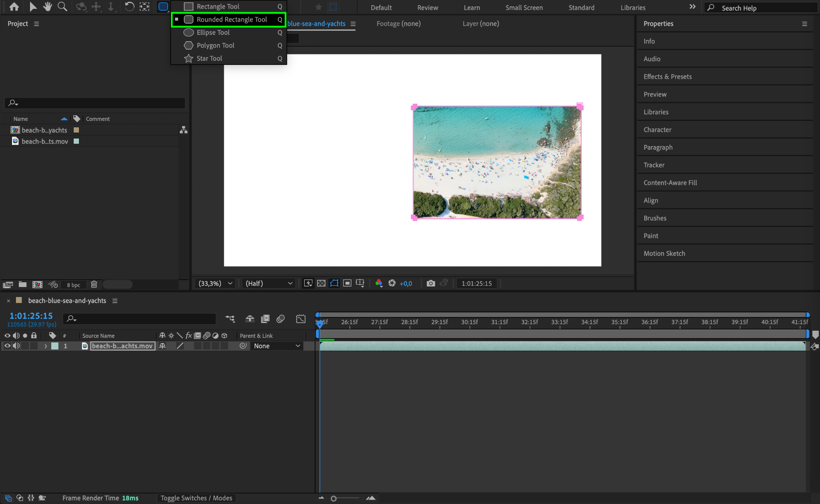This screenshot has width=820, height=504.
Task: Create a new folder in Project panel
Action: 23,285
